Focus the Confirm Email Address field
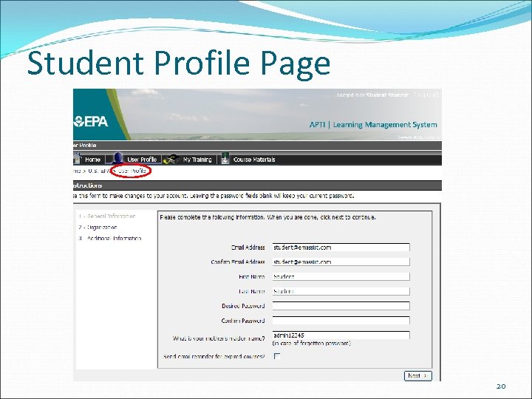This screenshot has width=532, height=399. [x=341, y=262]
